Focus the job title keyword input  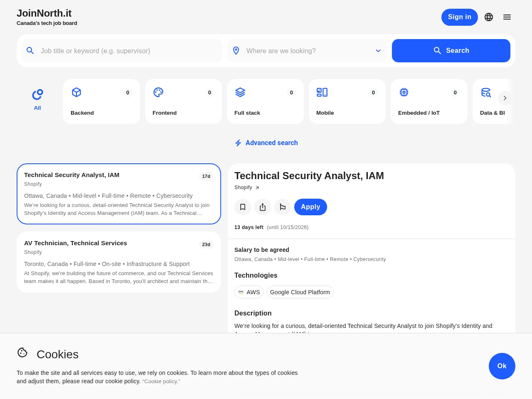pyautogui.click(x=122, y=51)
